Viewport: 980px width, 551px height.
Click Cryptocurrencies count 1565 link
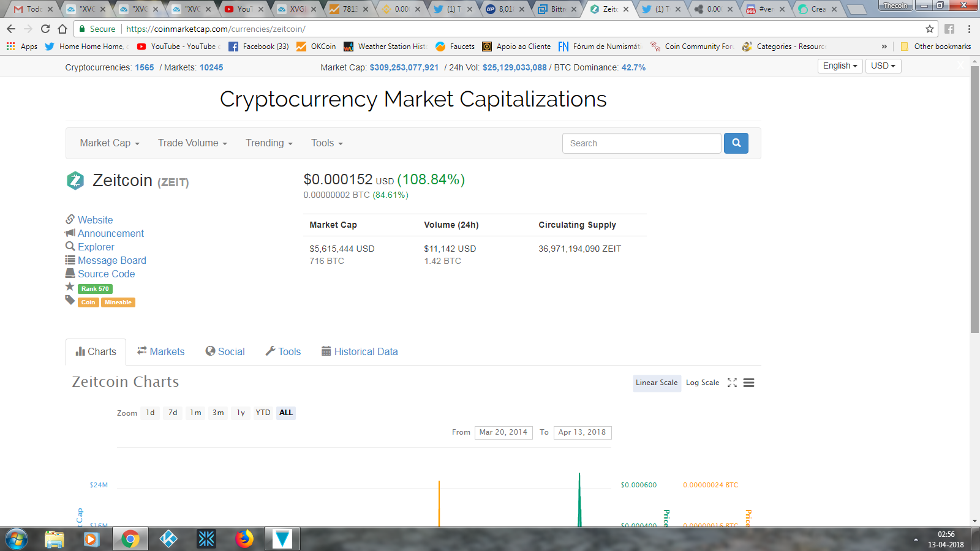[145, 67]
